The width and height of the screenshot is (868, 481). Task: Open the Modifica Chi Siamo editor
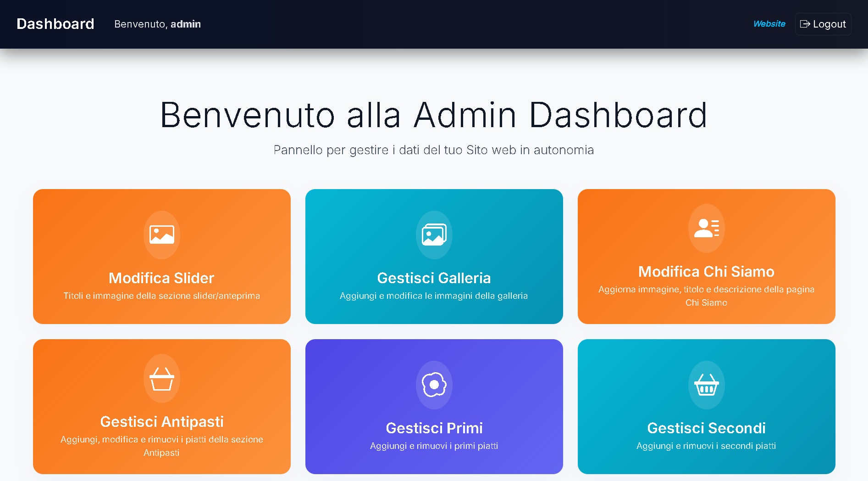click(x=706, y=256)
